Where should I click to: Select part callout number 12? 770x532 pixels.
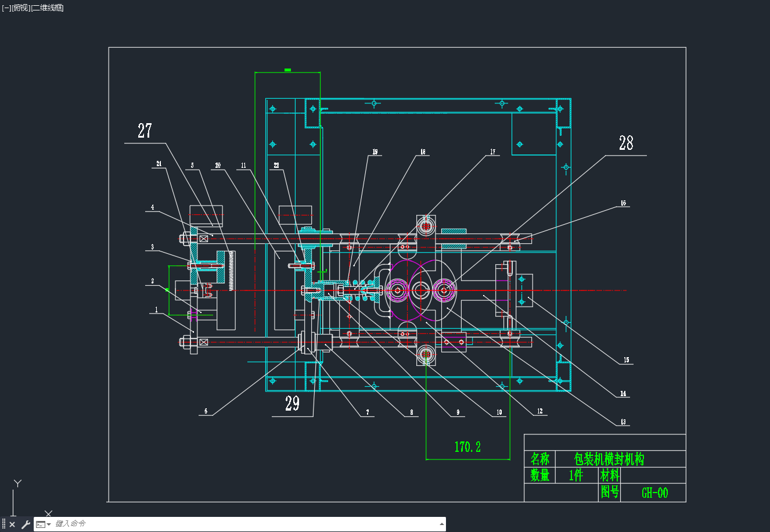(x=540, y=411)
